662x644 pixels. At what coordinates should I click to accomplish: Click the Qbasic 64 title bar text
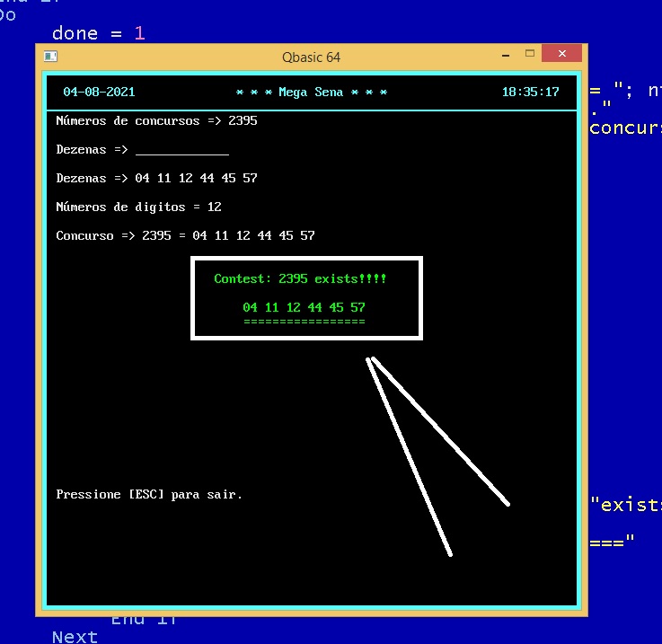tap(311, 57)
